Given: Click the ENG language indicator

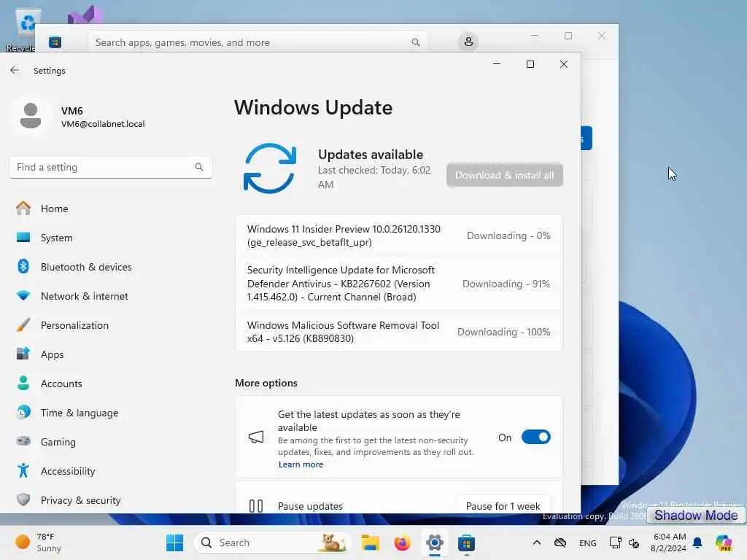Looking at the screenshot, I should point(587,542).
